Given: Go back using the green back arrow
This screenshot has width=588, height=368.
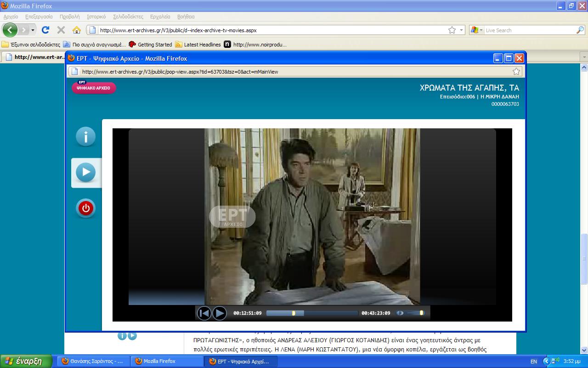Looking at the screenshot, I should coord(10,30).
